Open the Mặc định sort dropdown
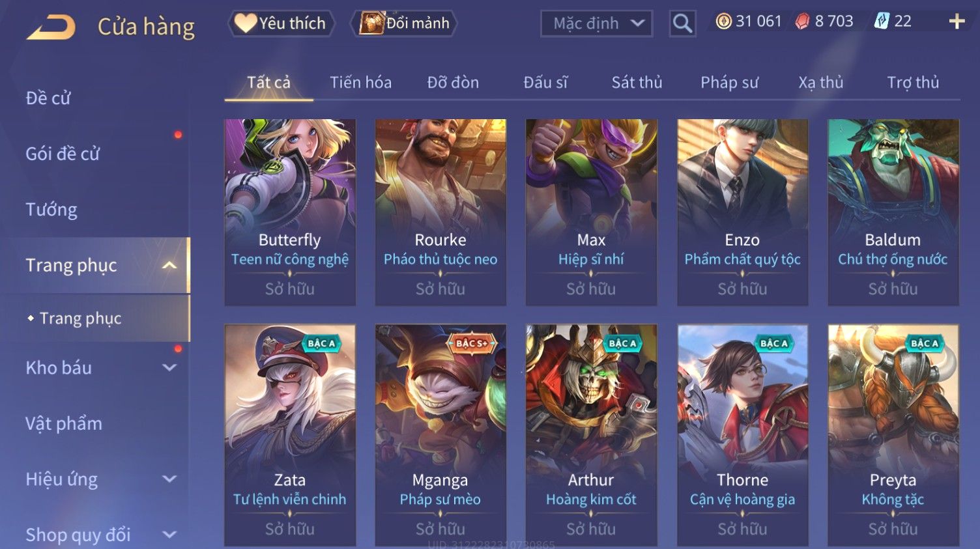This screenshot has width=980, height=549. 596,23
